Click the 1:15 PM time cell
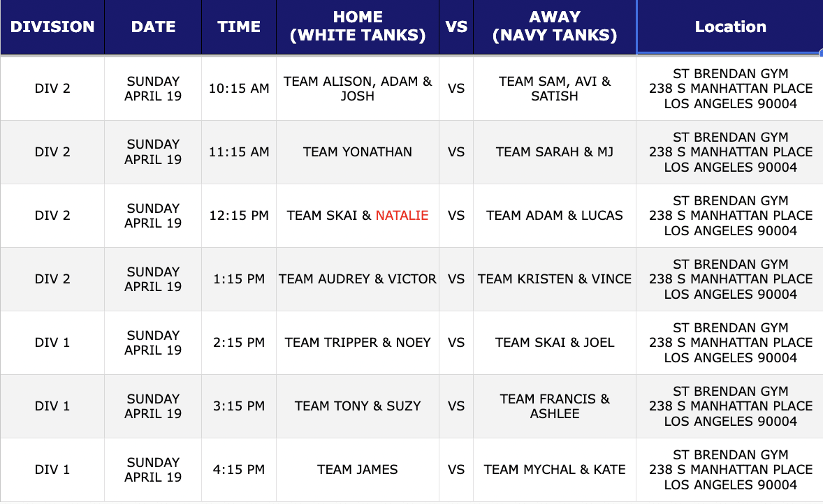 (x=239, y=279)
